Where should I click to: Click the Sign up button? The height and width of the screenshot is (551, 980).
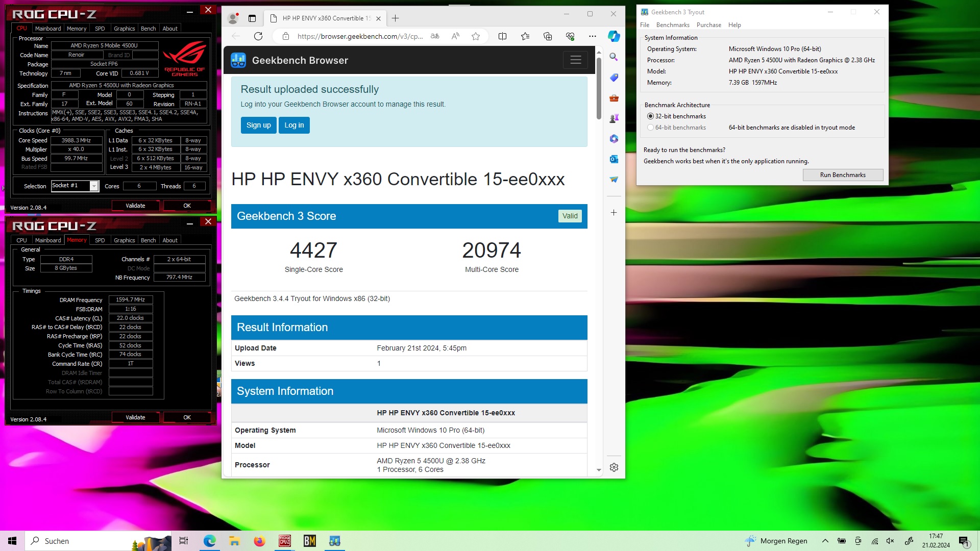click(259, 125)
